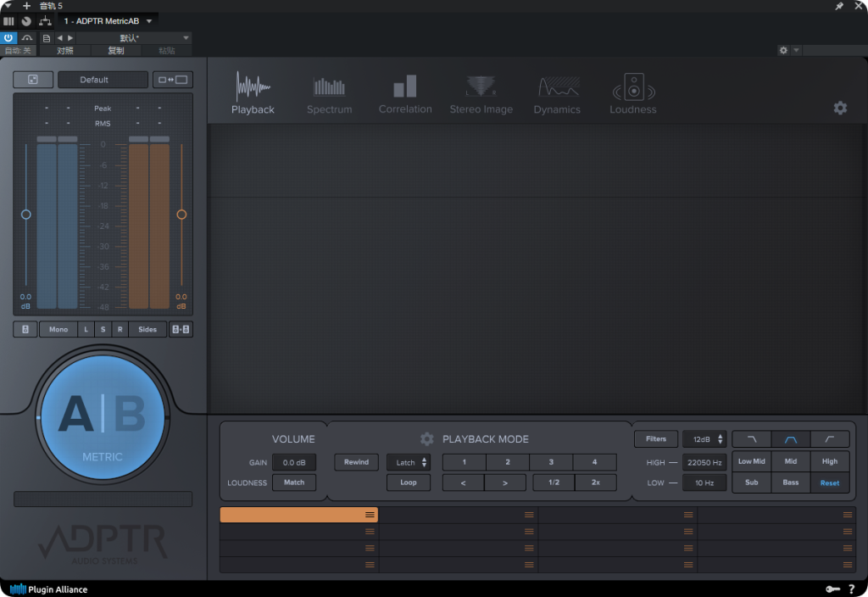Select the Low Mid filter preset
The image size is (868, 597).
752,461
